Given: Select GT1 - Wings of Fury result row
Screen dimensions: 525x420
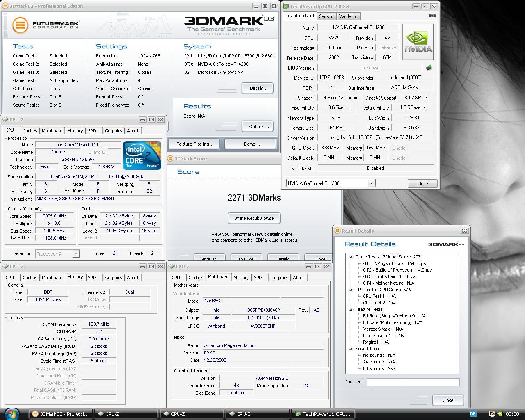Looking at the screenshot, I should [394, 264].
